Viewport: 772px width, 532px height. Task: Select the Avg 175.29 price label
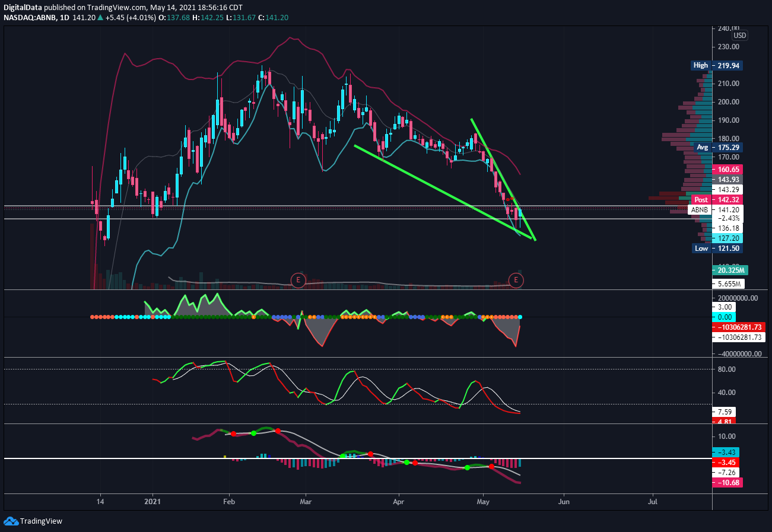tap(717, 146)
